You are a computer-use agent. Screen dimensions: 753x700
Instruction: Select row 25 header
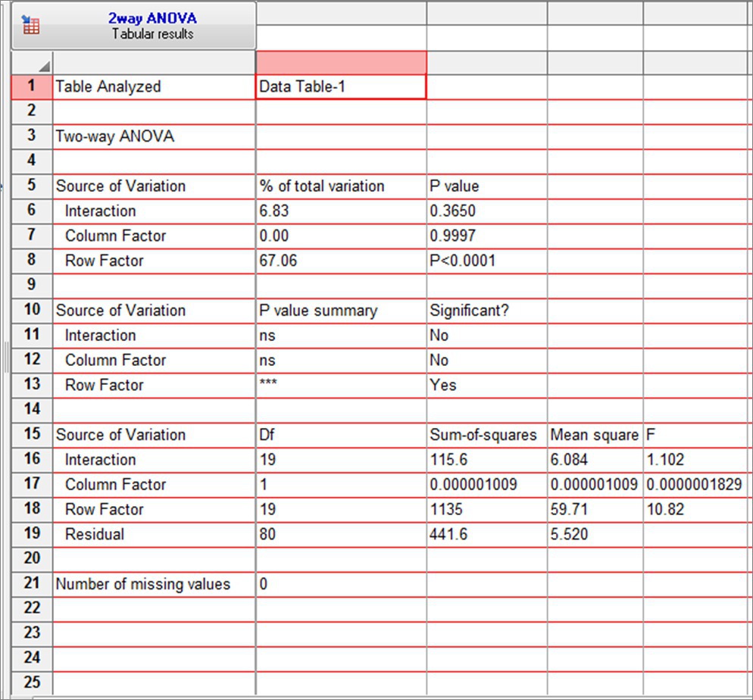click(x=31, y=682)
